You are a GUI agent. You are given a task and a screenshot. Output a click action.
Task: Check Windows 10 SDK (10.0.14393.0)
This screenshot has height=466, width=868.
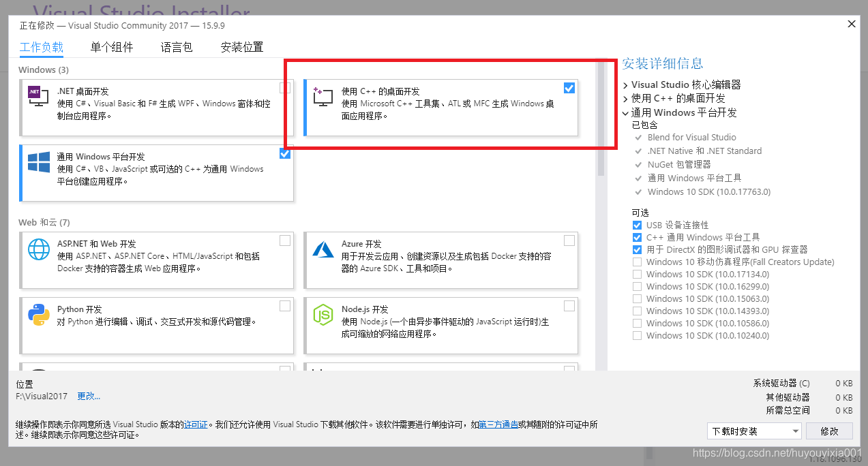tap(637, 311)
